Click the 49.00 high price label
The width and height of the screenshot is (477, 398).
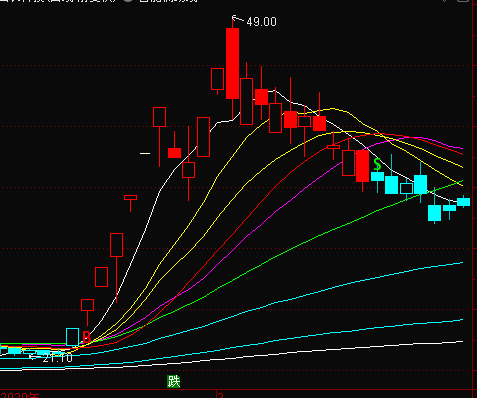(x=261, y=22)
